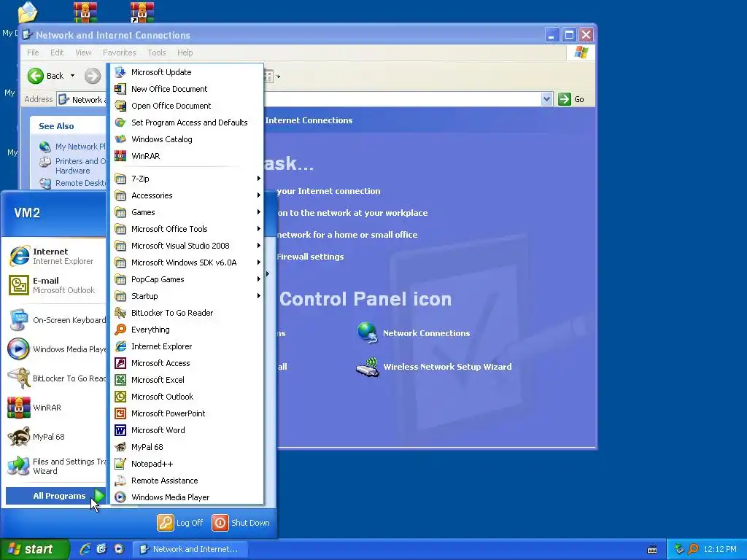Open Internet Explorer pinned in Start menu

pyautogui.click(x=56, y=256)
